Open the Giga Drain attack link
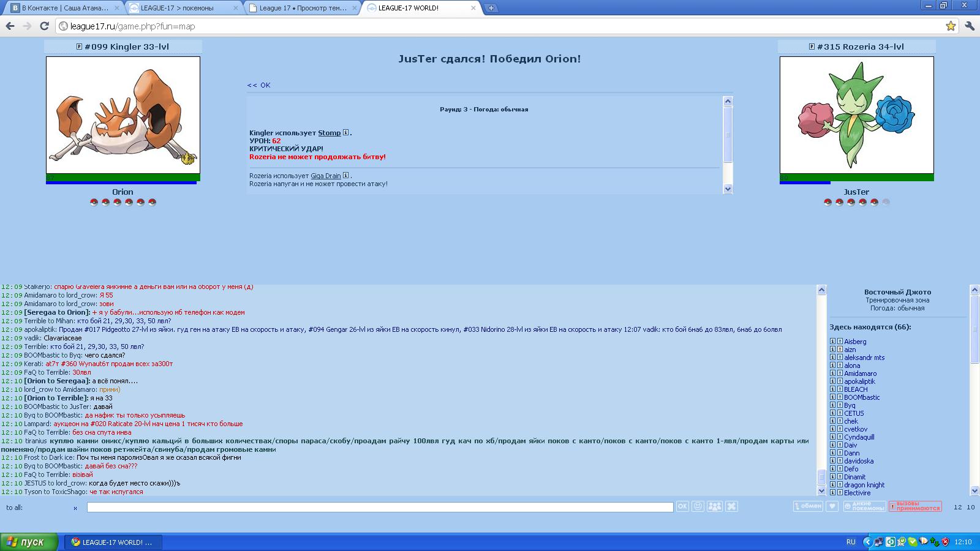Screen dimensions: 980x551 click(x=325, y=176)
